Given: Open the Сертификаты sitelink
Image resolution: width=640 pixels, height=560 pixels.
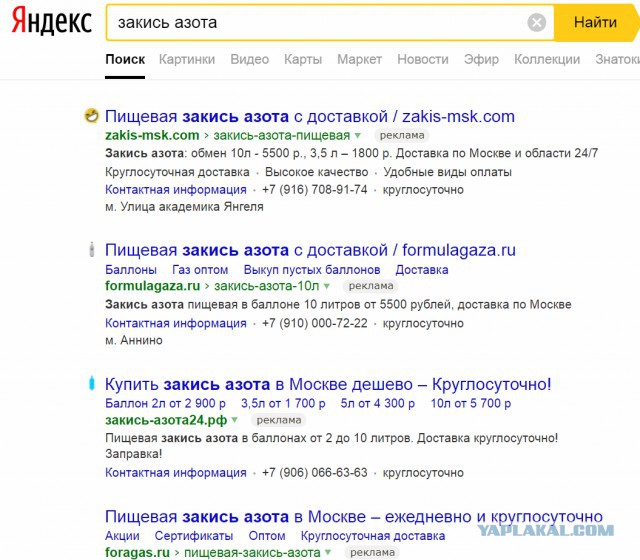Looking at the screenshot, I should click(x=194, y=536).
